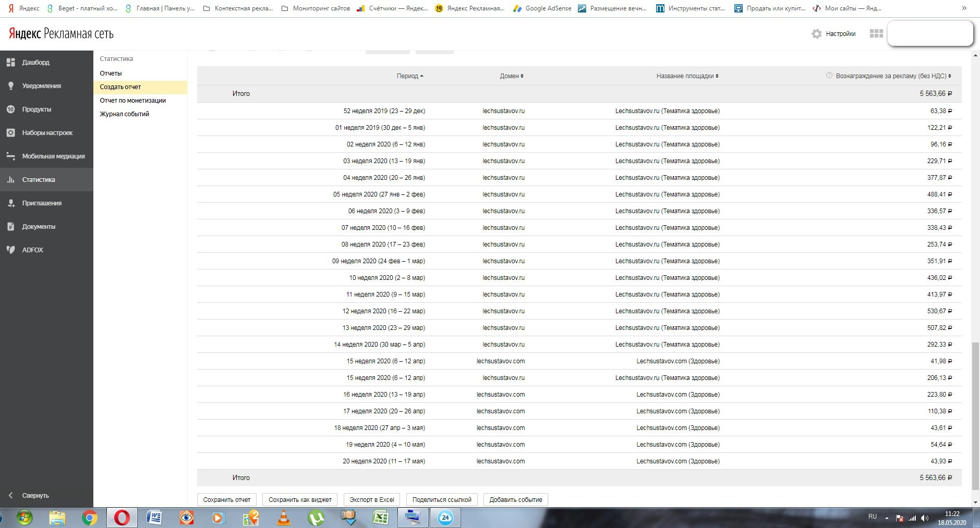Click the Статистика bar-chart icon
980x528 pixels.
pyautogui.click(x=10, y=180)
